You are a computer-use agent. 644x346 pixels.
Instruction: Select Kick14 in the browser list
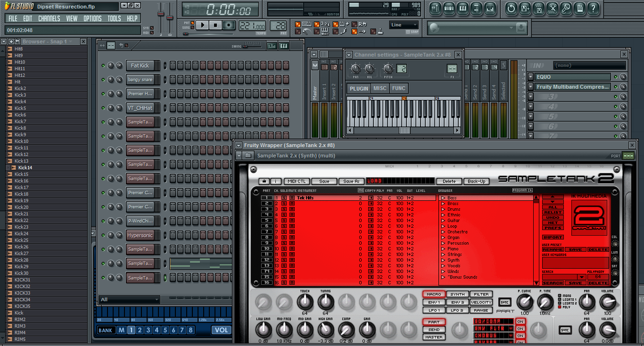click(25, 167)
